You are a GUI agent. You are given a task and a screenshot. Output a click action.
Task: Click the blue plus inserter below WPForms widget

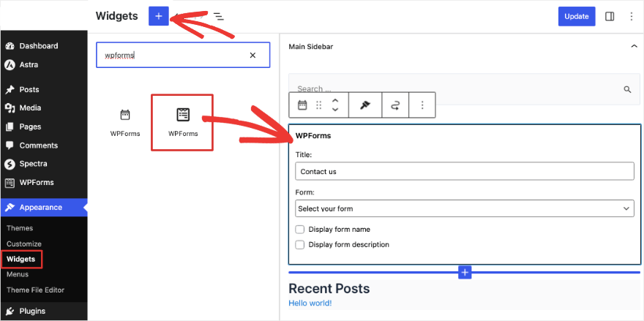[465, 272]
